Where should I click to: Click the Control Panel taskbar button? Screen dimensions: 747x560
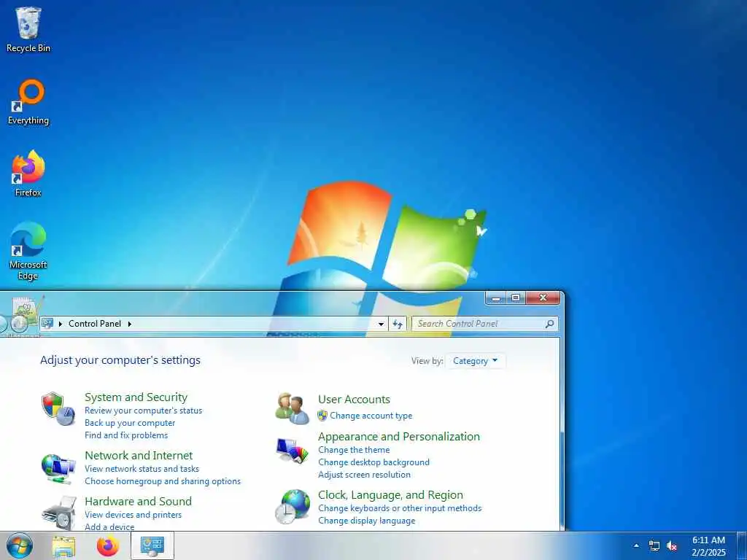(x=152, y=545)
